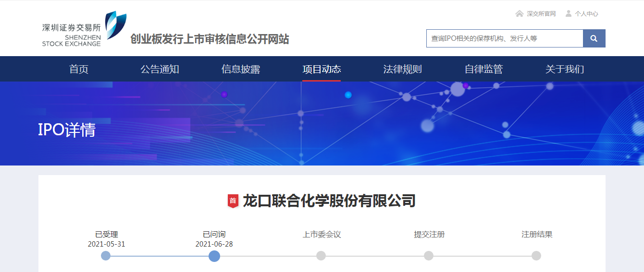Click the home icon beside 深交所官网
The image size is (644, 272).
(x=520, y=13)
